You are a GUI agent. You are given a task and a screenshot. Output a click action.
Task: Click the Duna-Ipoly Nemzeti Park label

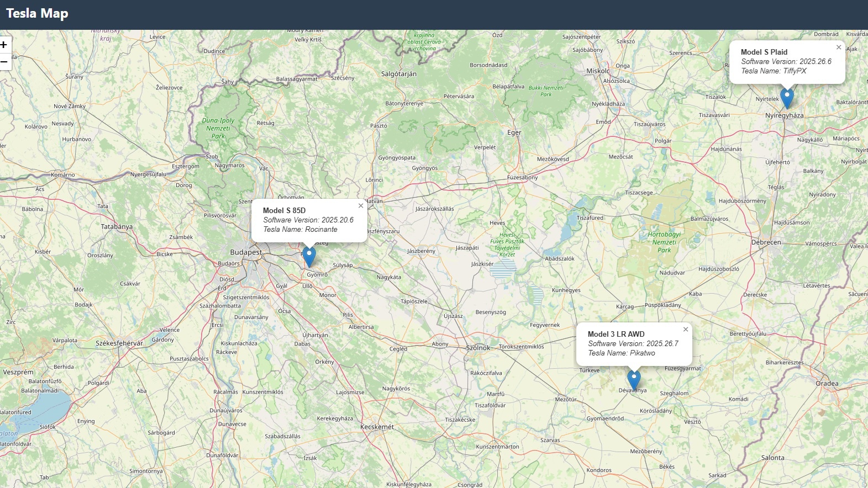218,128
